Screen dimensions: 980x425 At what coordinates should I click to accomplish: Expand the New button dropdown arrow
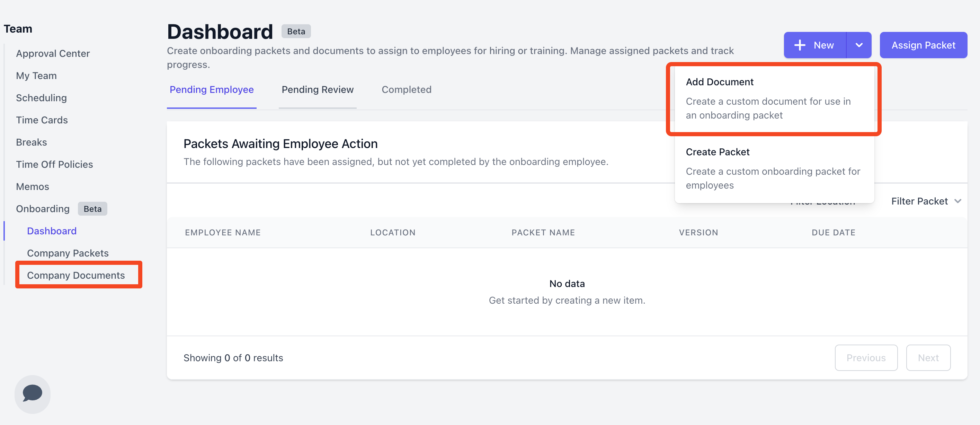pyautogui.click(x=859, y=45)
